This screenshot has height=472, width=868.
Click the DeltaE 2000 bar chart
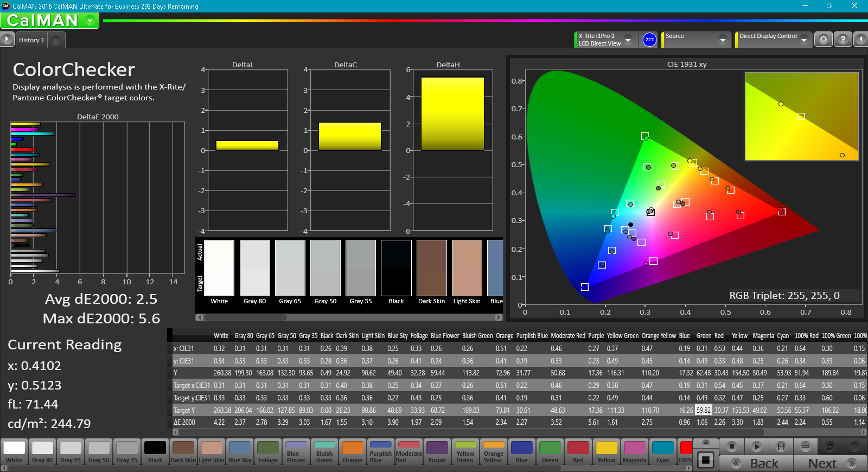click(98, 198)
